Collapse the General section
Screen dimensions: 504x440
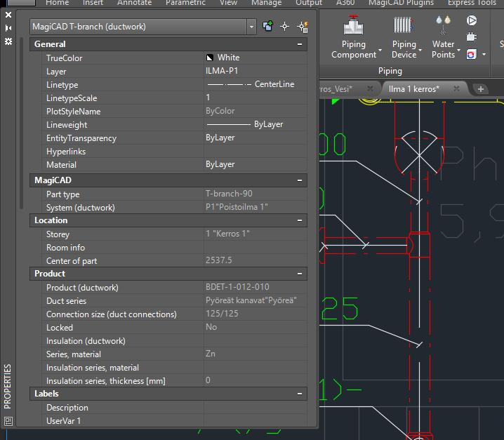tap(300, 44)
